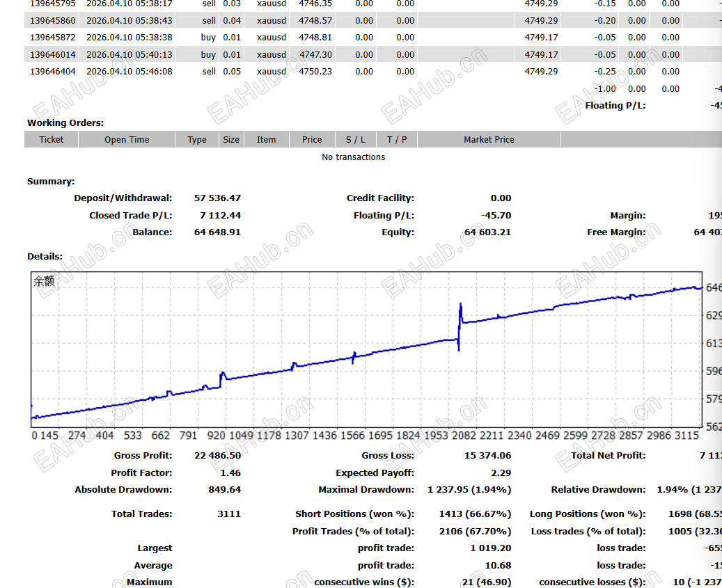This screenshot has width=722, height=588.
Task: Click 'buy' type in ticket 139645872 row
Action: (208, 38)
